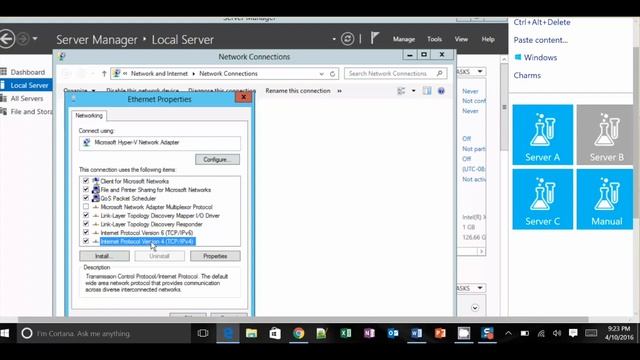Select Local Server in sidebar
Screen dimensions: 640x360
(x=26, y=85)
